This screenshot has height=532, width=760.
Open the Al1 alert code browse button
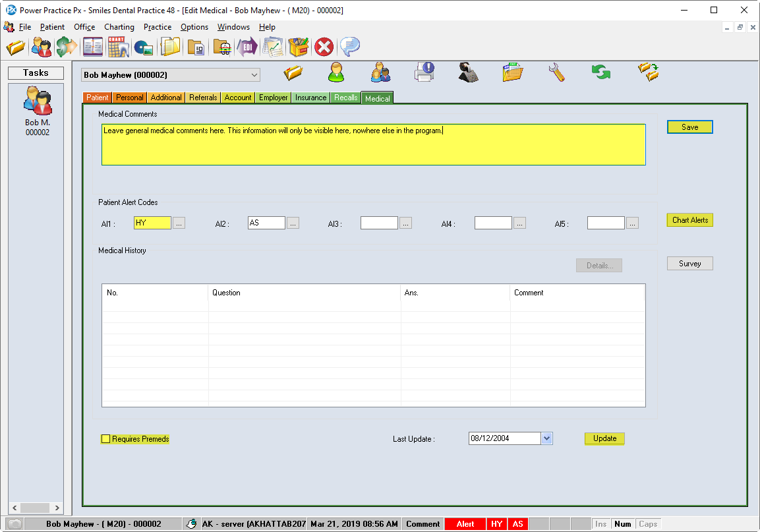click(x=179, y=223)
